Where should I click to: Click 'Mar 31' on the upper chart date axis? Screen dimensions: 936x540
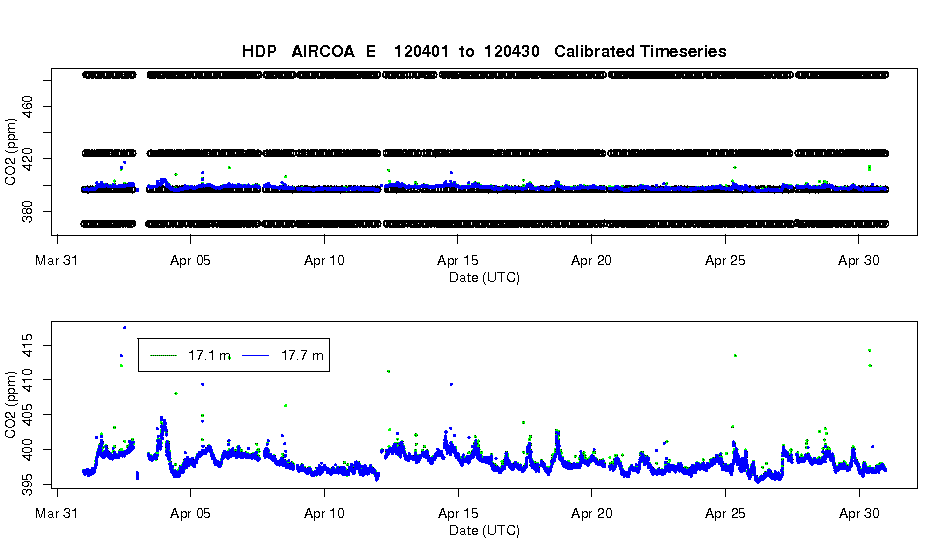[x=57, y=260]
